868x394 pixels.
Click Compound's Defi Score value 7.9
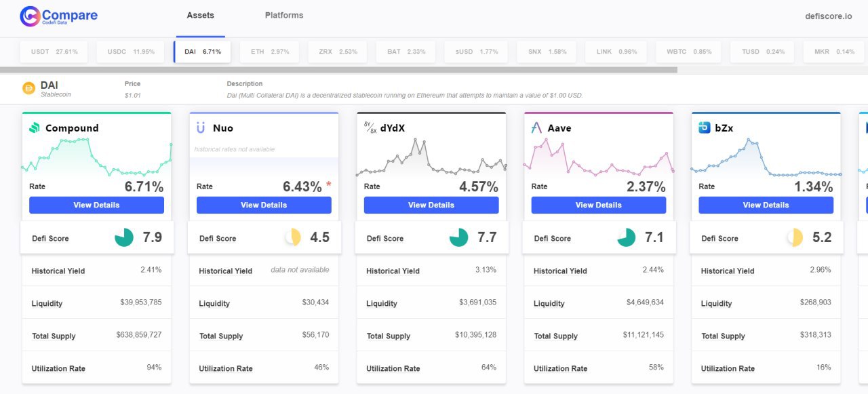(x=153, y=237)
